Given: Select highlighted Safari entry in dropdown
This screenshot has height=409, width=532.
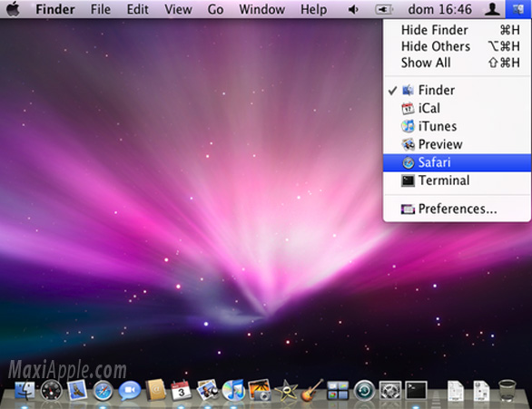Looking at the screenshot, I should pos(457,162).
